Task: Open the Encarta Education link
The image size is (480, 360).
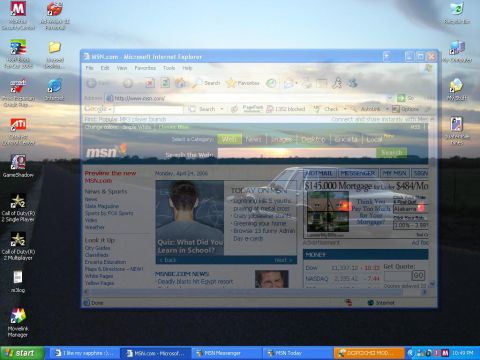Action: [x=106, y=262]
